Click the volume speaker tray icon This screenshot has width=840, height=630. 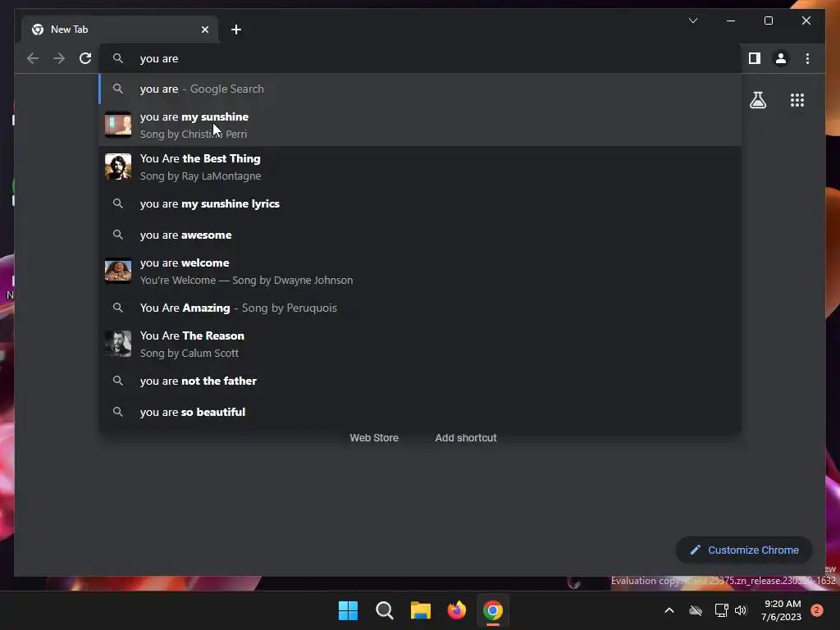tap(741, 610)
